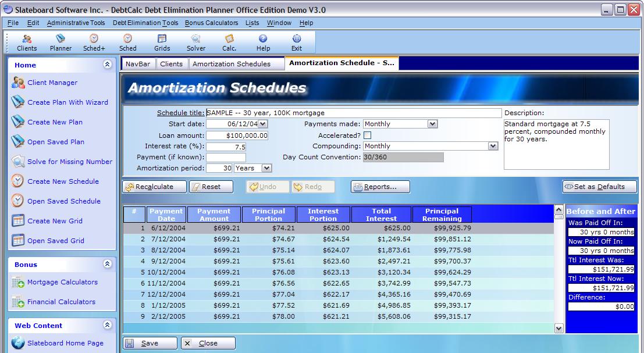Click the Help toolbar icon
Image resolution: width=644 pixels, height=353 pixels.
tap(263, 42)
